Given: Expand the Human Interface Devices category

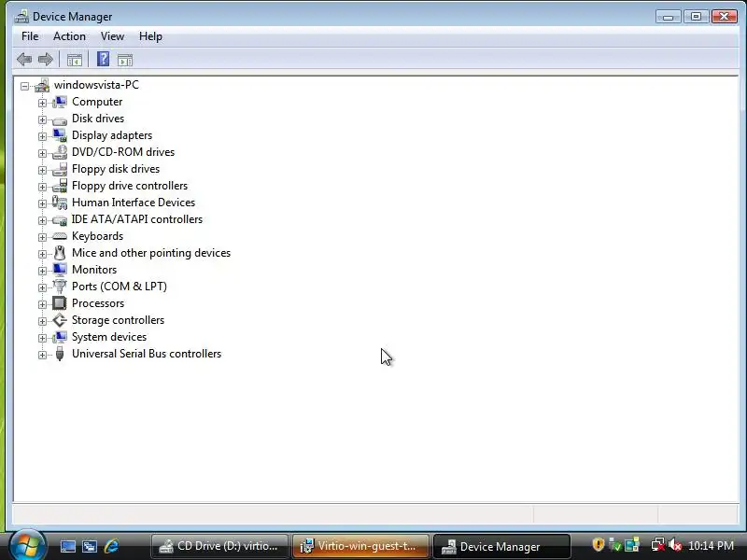Looking at the screenshot, I should 42,203.
